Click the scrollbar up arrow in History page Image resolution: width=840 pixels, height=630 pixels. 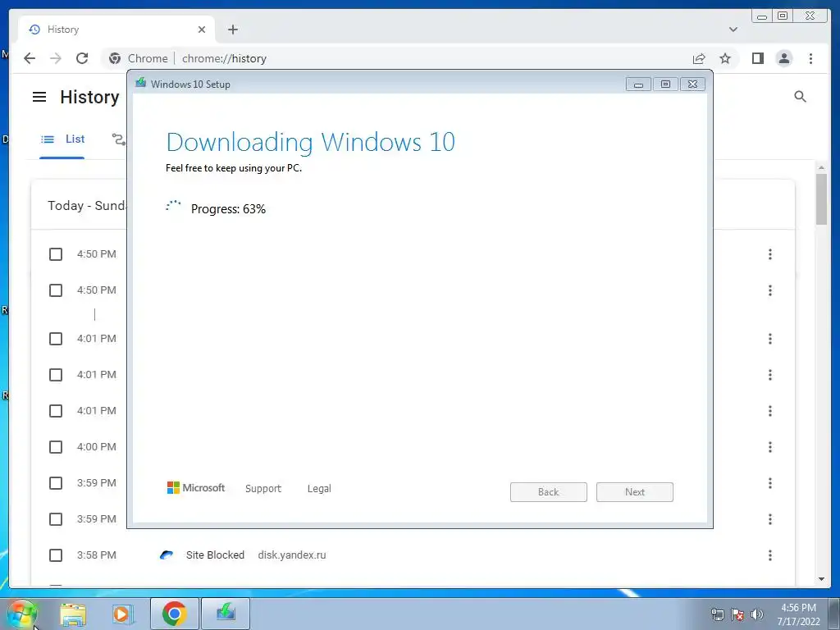tap(821, 167)
